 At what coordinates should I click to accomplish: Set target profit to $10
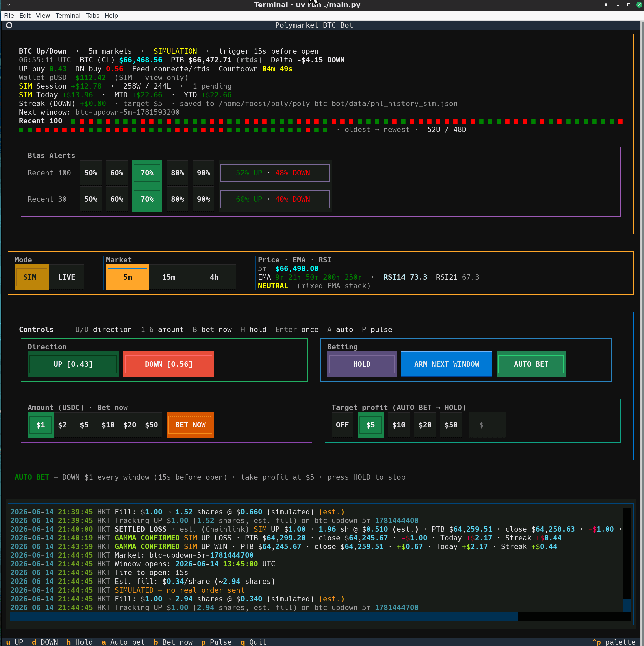pyautogui.click(x=399, y=425)
